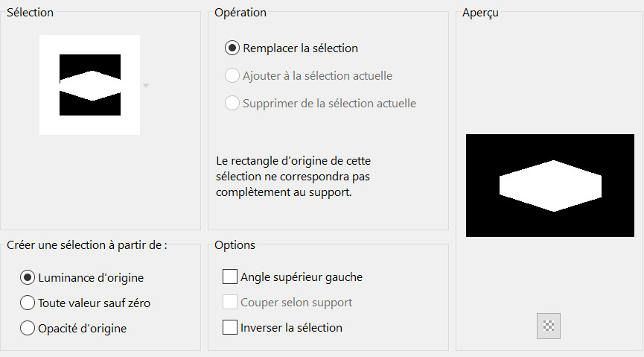644x357 pixels.
Task: Click the Créer une sélection à partir de label
Action: pos(86,245)
